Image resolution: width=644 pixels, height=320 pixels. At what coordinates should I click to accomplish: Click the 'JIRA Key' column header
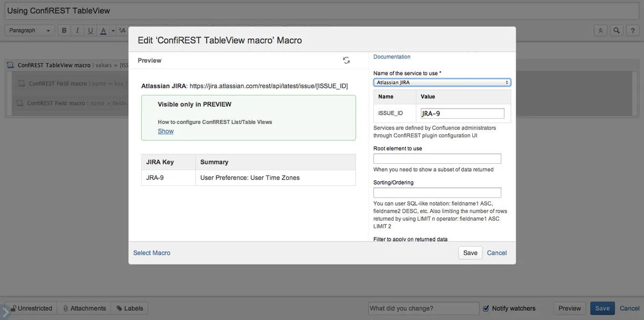pos(169,162)
